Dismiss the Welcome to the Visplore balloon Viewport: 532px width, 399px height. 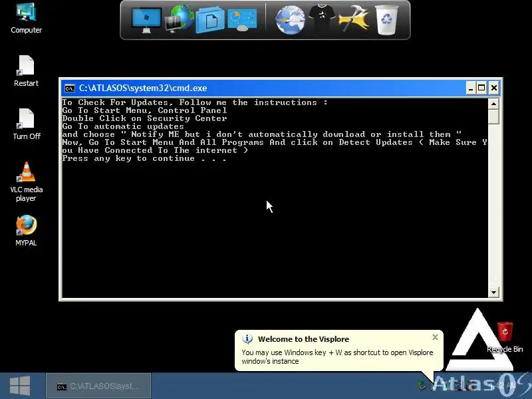[435, 337]
